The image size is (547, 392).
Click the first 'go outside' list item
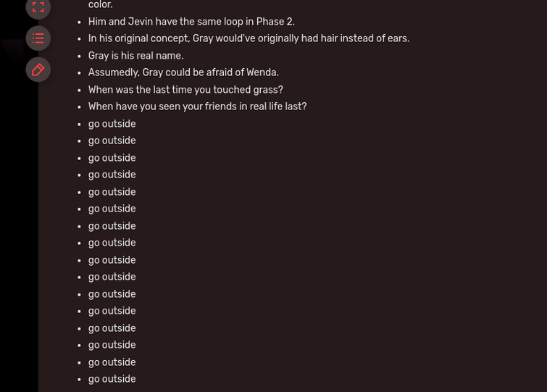112,124
